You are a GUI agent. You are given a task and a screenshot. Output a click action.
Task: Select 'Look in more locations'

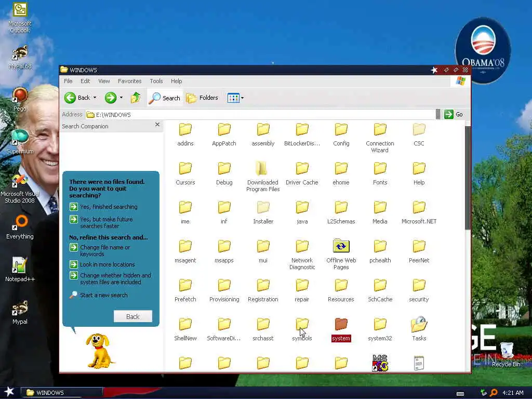pyautogui.click(x=102, y=264)
